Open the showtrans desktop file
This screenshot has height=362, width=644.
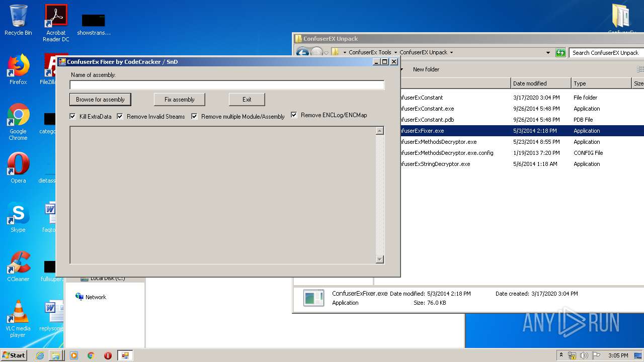pos(94,24)
